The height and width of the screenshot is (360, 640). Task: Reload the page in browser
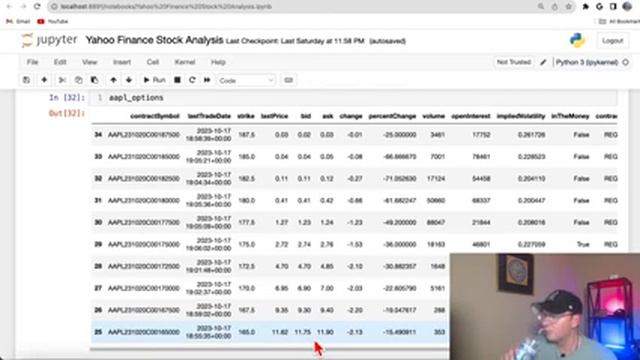click(37, 7)
